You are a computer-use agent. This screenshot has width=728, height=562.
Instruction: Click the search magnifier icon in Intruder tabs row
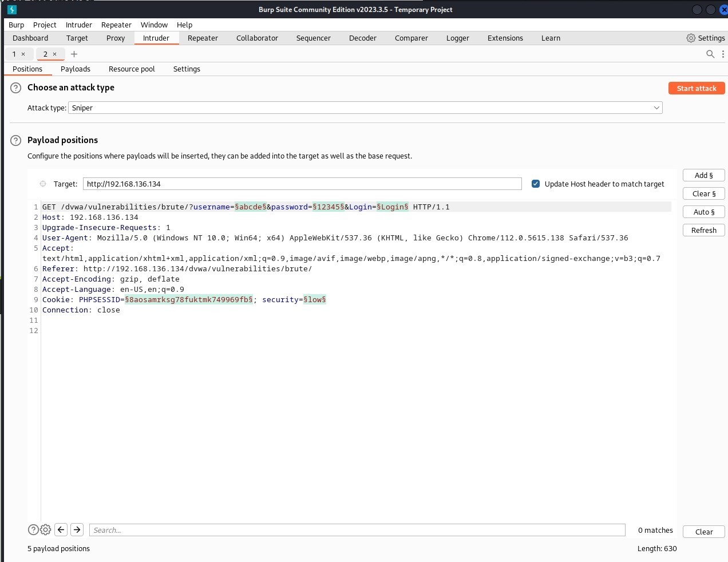point(710,54)
